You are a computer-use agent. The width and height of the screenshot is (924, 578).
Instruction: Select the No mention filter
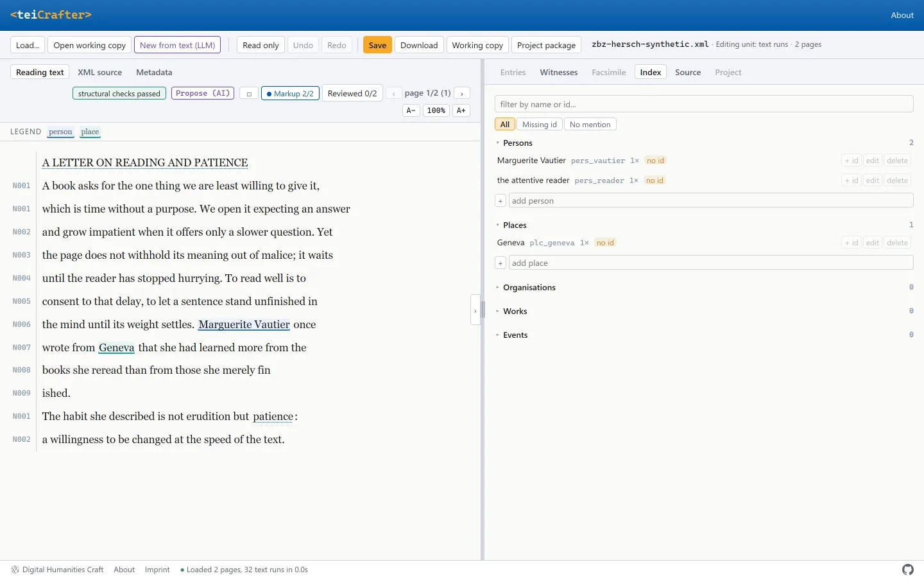[x=590, y=125]
